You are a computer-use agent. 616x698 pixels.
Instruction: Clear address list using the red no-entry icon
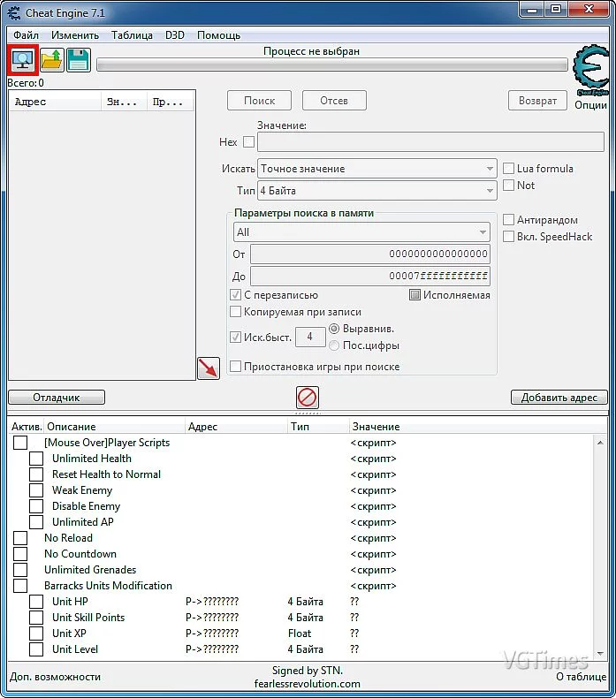[x=308, y=397]
